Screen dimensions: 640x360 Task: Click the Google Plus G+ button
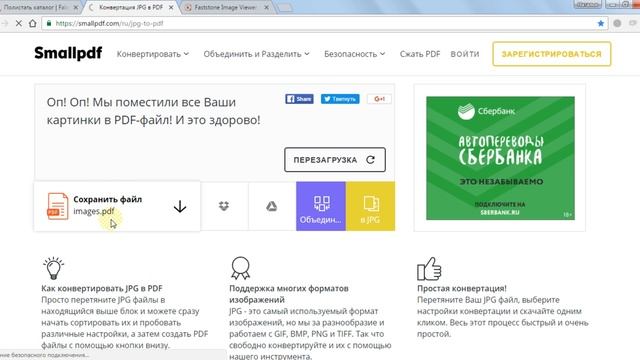379,99
